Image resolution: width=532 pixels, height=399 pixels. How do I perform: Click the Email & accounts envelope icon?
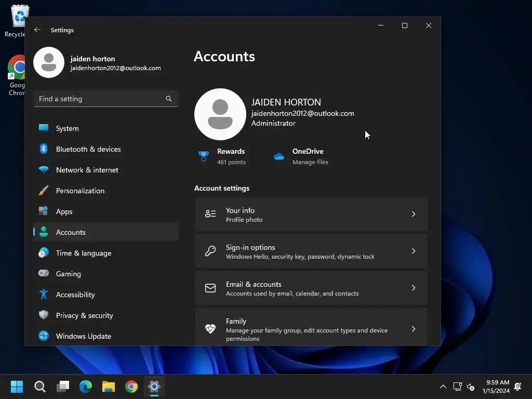(x=210, y=288)
